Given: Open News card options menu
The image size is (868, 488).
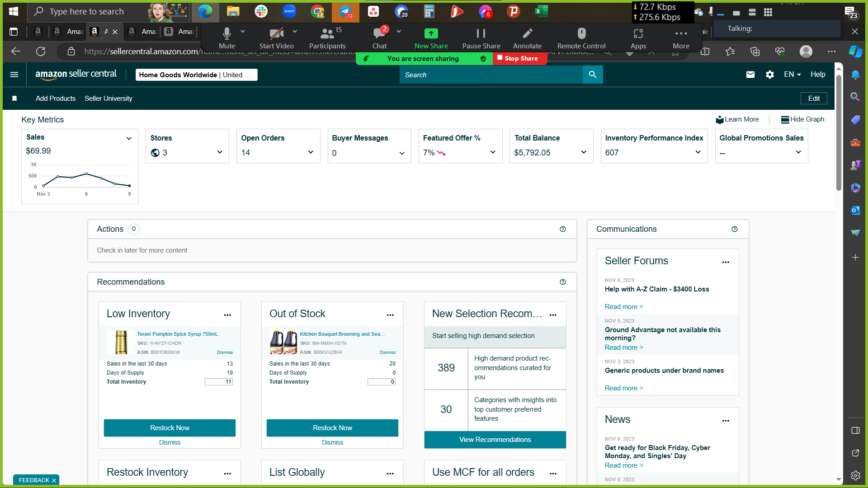Looking at the screenshot, I should point(726,421).
